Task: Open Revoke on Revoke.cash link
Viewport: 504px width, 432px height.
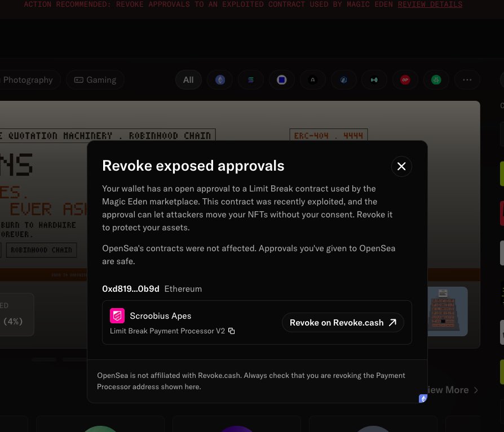Action: pyautogui.click(x=343, y=323)
